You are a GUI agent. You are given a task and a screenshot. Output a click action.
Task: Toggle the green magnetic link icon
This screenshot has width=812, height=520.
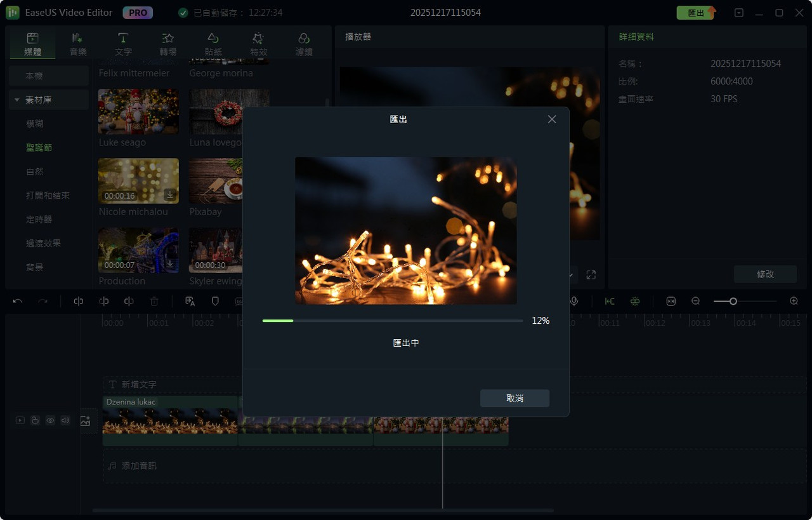[x=635, y=302]
